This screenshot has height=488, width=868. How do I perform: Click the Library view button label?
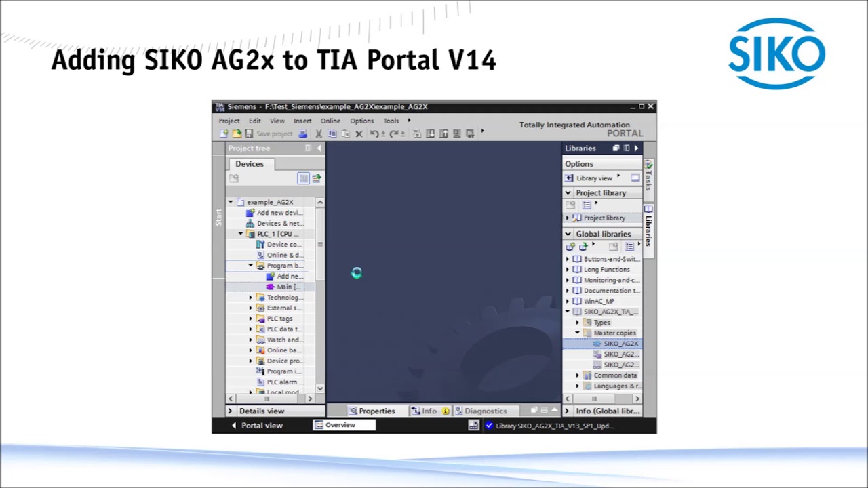coord(594,178)
